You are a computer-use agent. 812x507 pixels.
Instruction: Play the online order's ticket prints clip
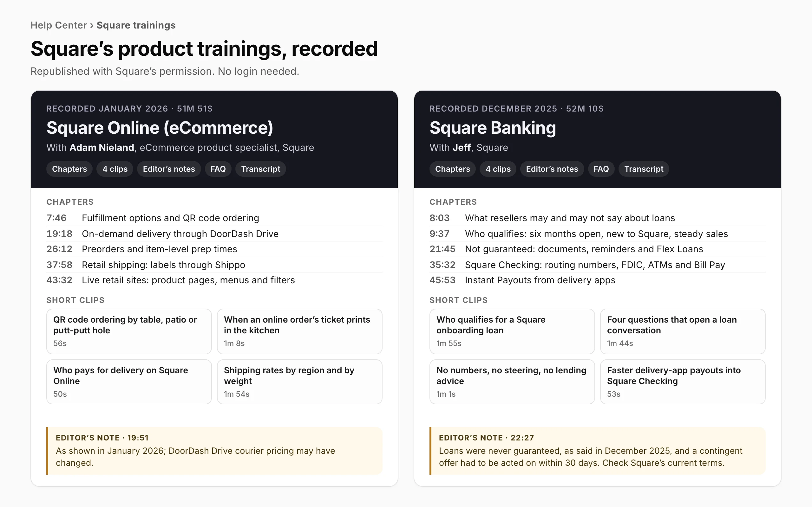[300, 331]
